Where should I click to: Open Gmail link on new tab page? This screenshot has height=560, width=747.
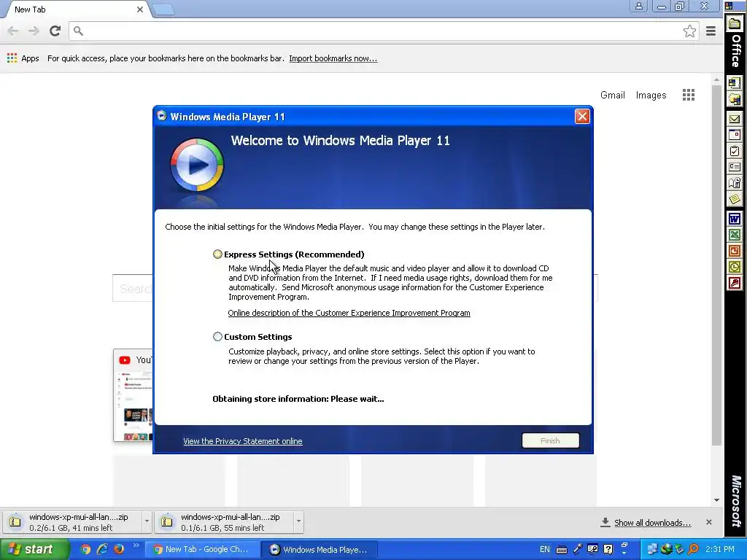pyautogui.click(x=612, y=95)
